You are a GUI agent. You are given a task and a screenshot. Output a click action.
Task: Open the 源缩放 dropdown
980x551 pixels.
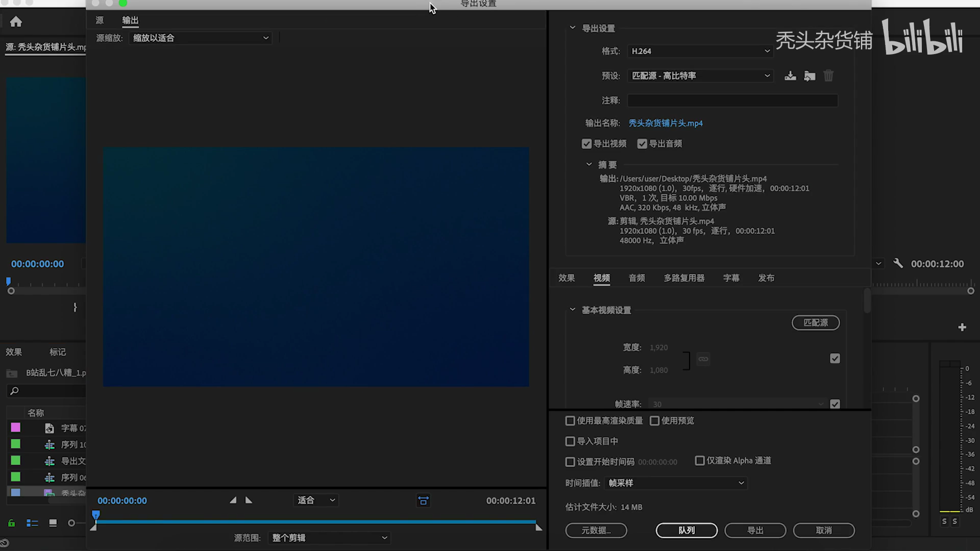click(201, 38)
